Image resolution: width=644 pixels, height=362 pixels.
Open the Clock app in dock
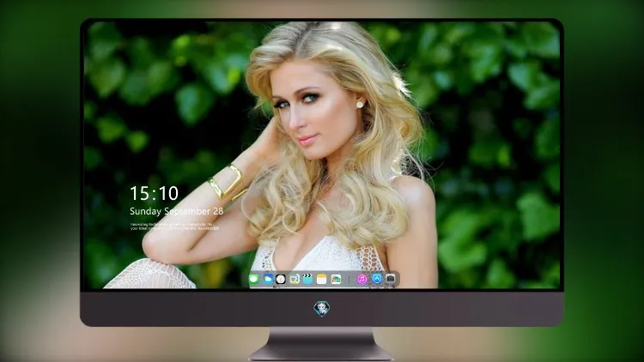point(281,279)
